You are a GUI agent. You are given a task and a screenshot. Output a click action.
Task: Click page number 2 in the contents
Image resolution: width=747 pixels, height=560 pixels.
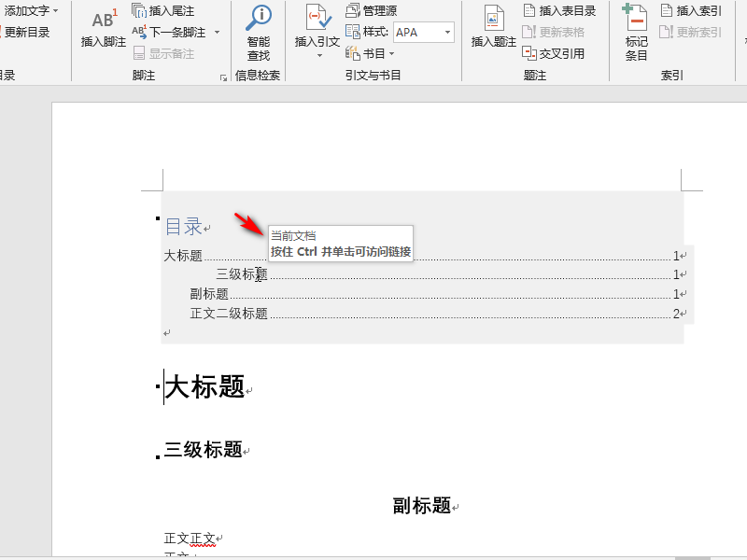click(676, 314)
